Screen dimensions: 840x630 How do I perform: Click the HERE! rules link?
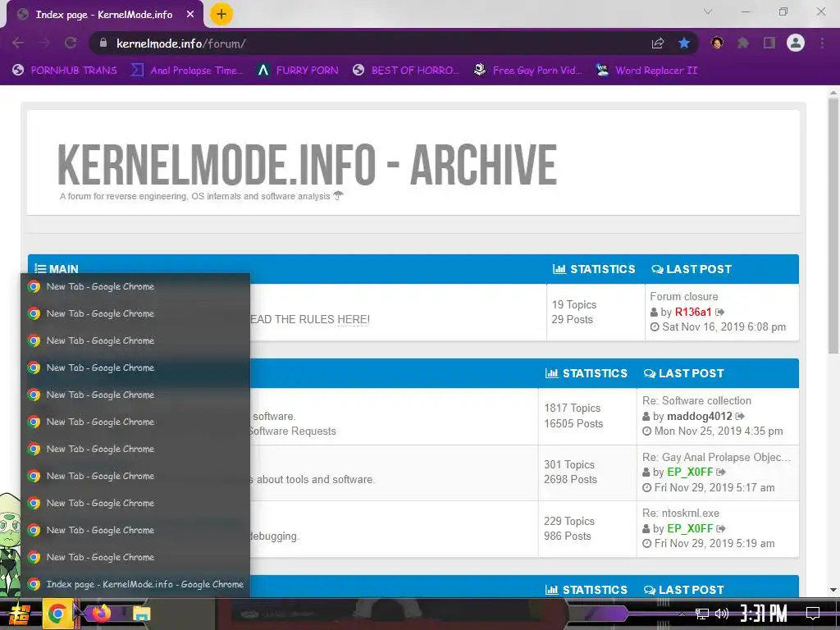click(353, 319)
